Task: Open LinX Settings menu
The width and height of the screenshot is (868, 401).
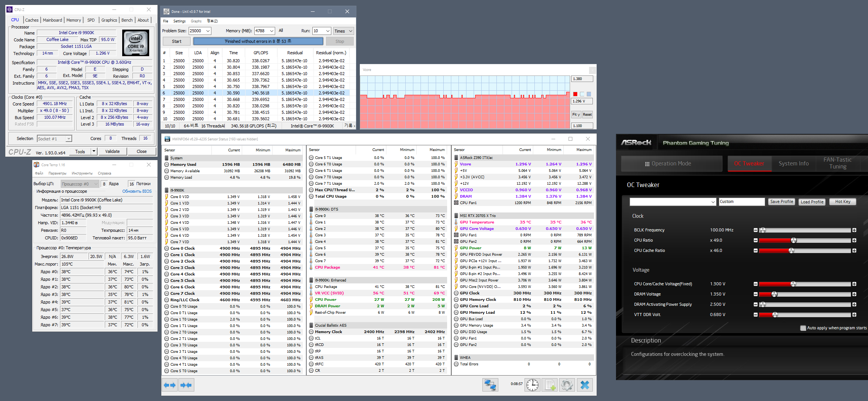Action: pos(180,21)
